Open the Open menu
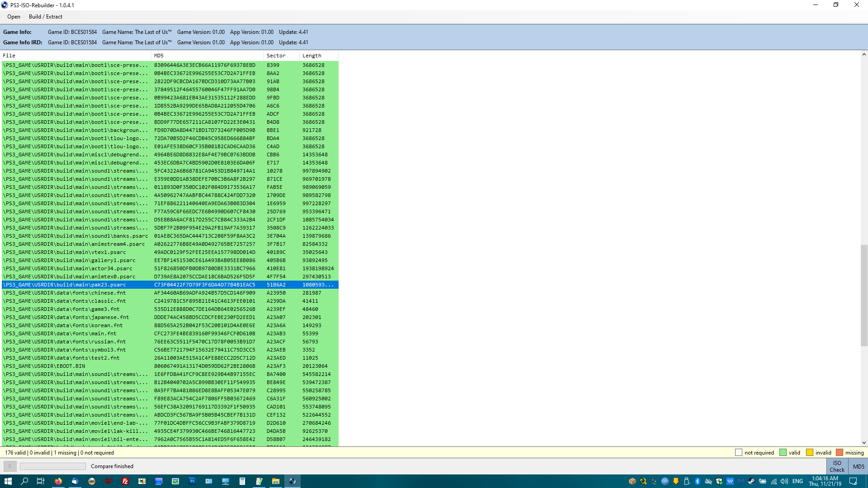Image resolution: width=868 pixels, height=488 pixels. pos(14,17)
